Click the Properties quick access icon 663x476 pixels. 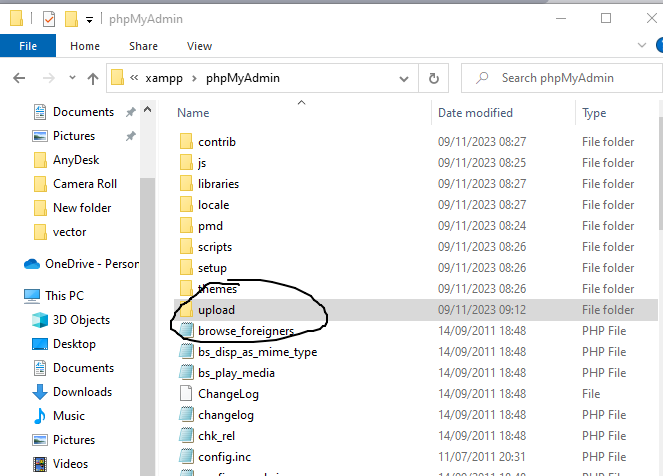pos(49,19)
